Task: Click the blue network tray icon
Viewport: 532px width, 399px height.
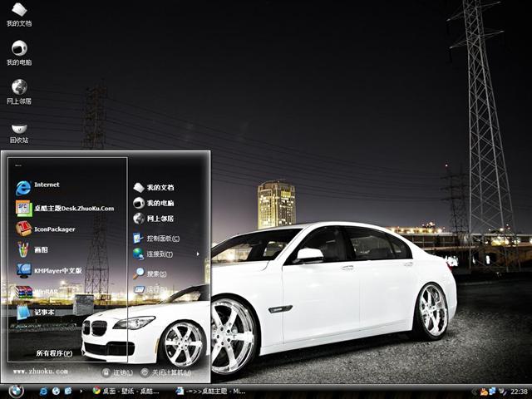Action: [492, 392]
